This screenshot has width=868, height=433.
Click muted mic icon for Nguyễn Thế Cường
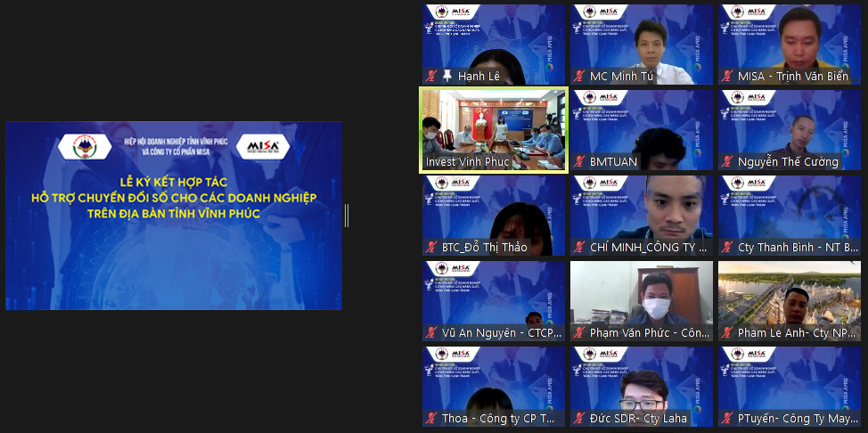click(x=727, y=161)
